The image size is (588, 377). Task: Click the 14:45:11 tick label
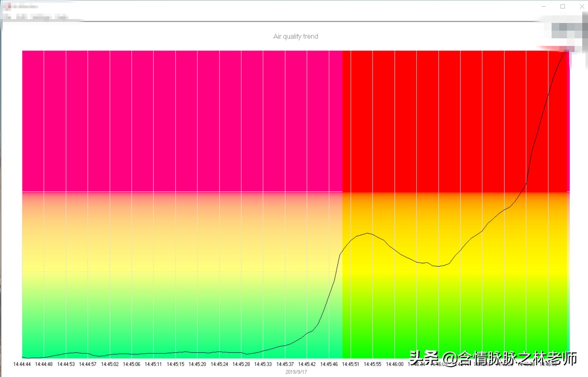pos(153,364)
